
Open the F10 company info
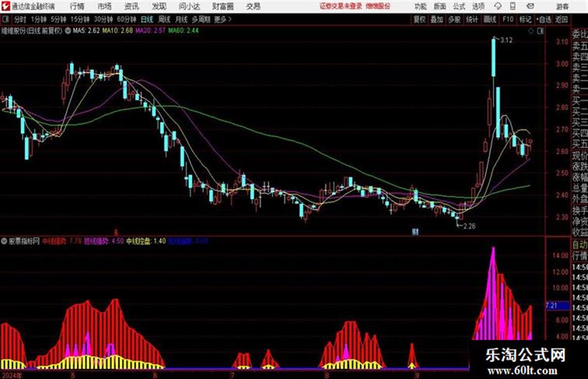(x=508, y=19)
